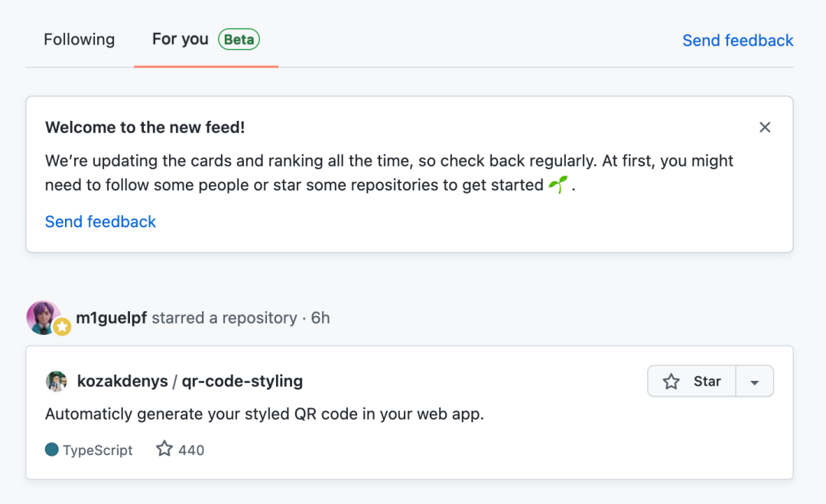Click the sprout emoji in welcome message
Viewport: 826px width, 504px height.
pos(558,185)
